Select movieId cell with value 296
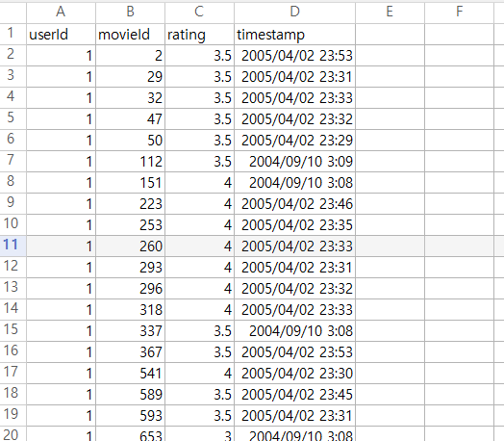Image resolution: width=504 pixels, height=441 pixels. [130, 288]
